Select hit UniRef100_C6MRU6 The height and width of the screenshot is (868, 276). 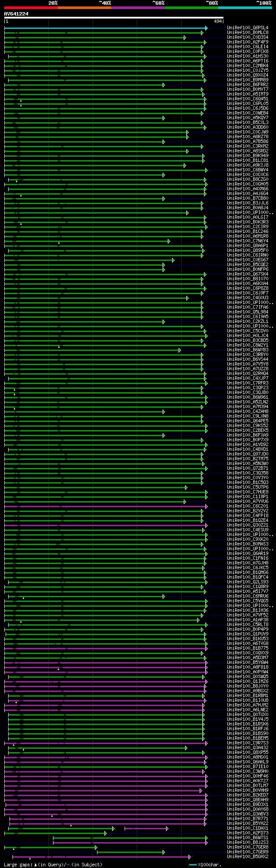248,596
